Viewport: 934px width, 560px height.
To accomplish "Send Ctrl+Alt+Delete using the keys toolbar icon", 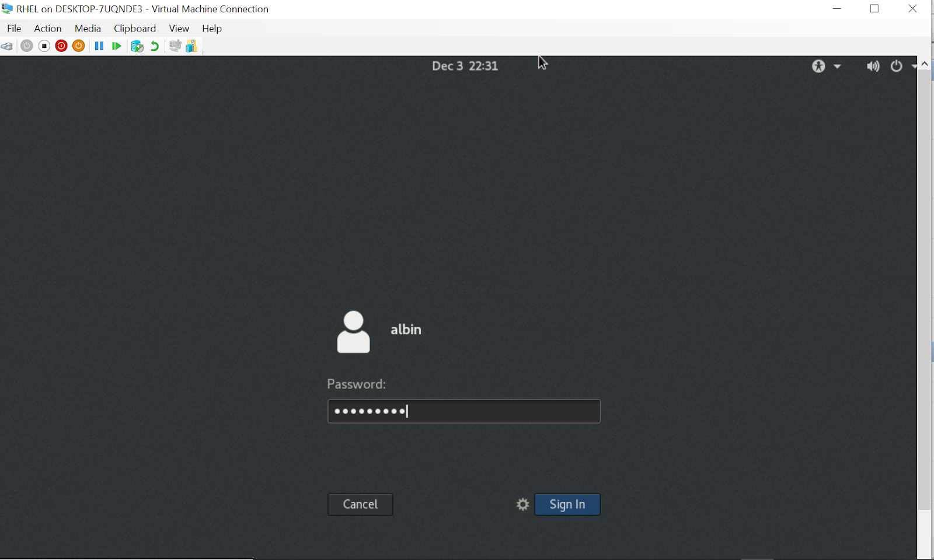I will [x=7, y=46].
